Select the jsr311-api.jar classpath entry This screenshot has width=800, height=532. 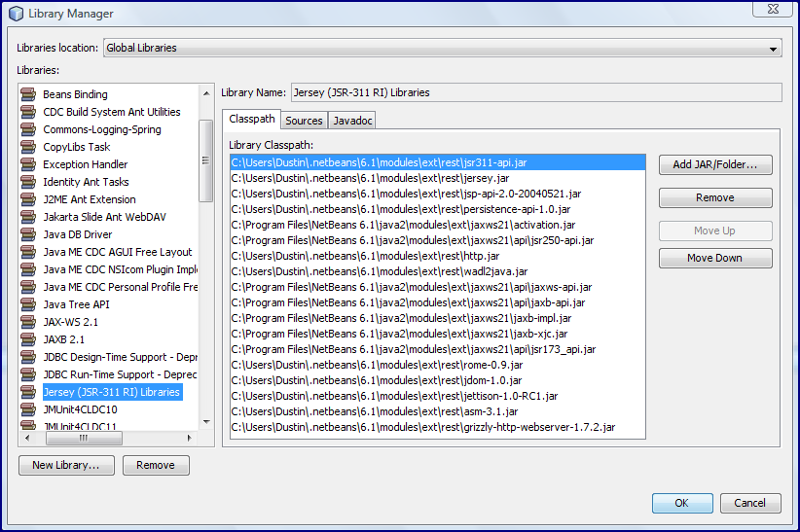pyautogui.click(x=438, y=162)
